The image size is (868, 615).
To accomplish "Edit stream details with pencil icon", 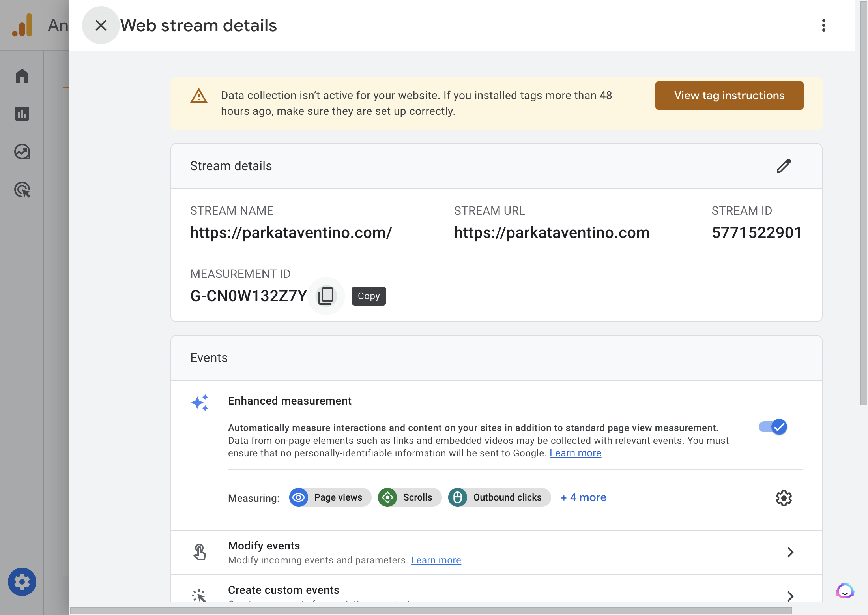I will click(784, 166).
